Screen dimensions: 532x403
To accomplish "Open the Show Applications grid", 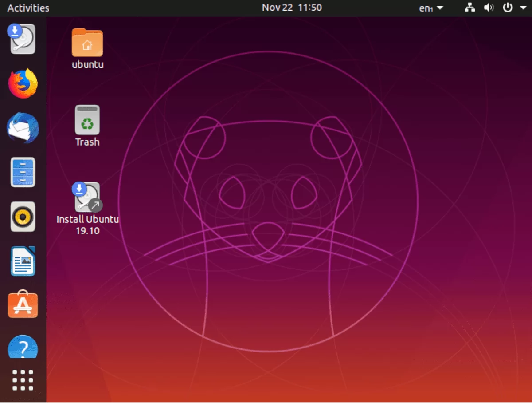I will tap(22, 380).
